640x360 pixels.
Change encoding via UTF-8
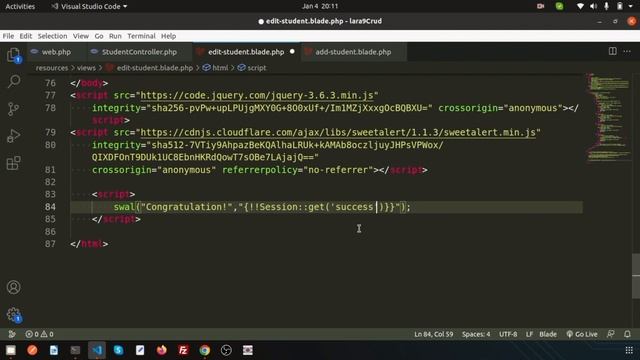point(508,334)
